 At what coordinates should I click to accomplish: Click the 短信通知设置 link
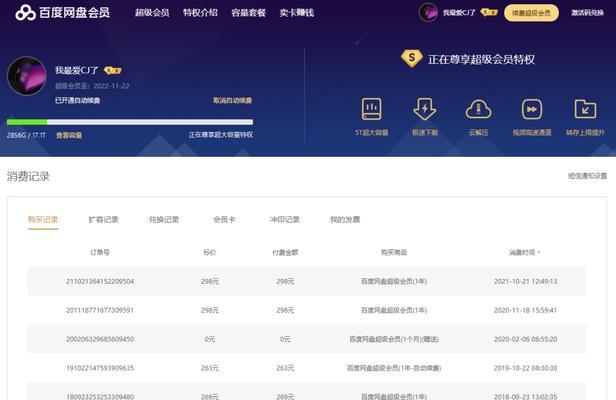coord(587,176)
